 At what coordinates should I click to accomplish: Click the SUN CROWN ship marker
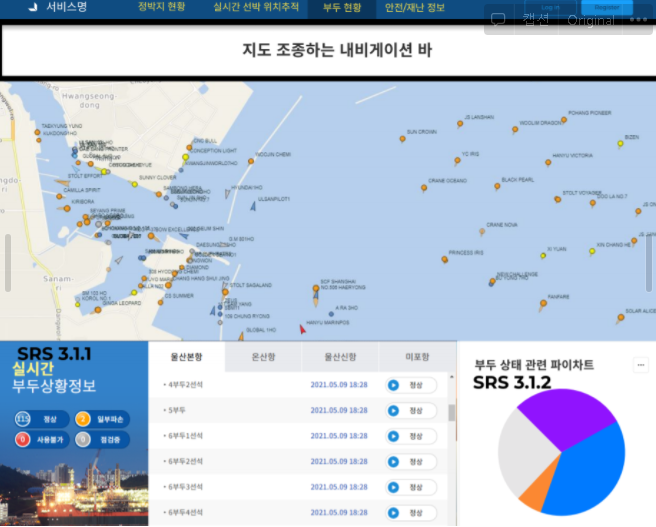(402, 139)
